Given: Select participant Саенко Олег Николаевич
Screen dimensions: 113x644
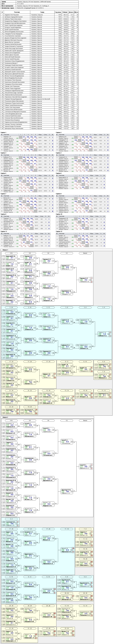Looking at the screenshot, I should [x=13, y=107].
